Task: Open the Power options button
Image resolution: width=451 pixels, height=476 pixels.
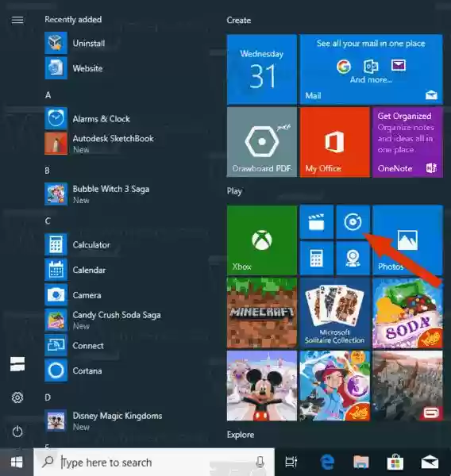Action: 17,432
